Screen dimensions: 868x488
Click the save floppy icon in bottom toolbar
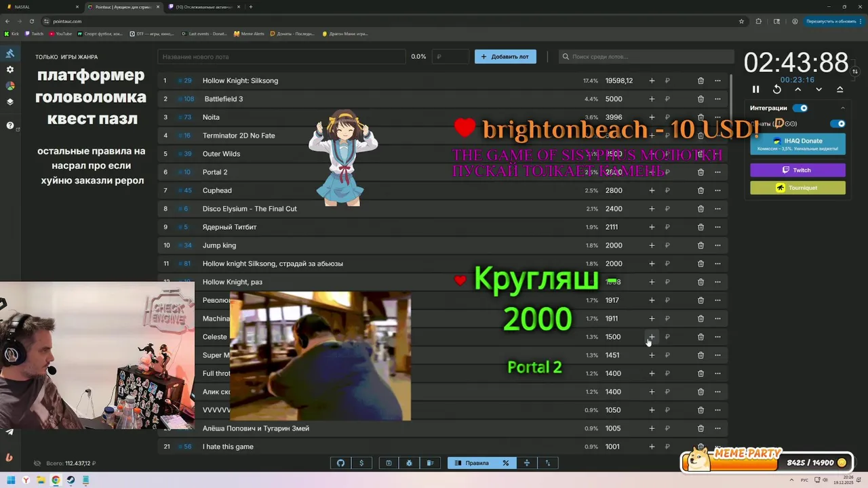tap(389, 463)
